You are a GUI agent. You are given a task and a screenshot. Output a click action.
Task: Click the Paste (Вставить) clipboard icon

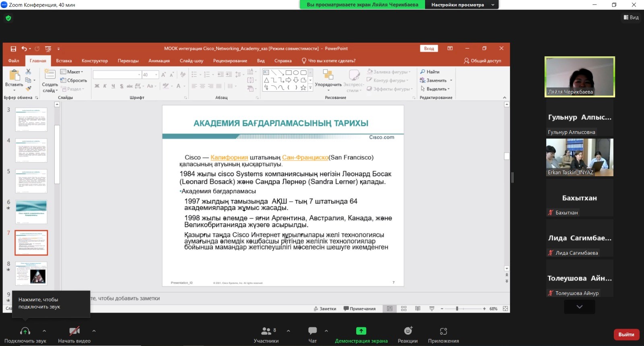click(x=14, y=75)
